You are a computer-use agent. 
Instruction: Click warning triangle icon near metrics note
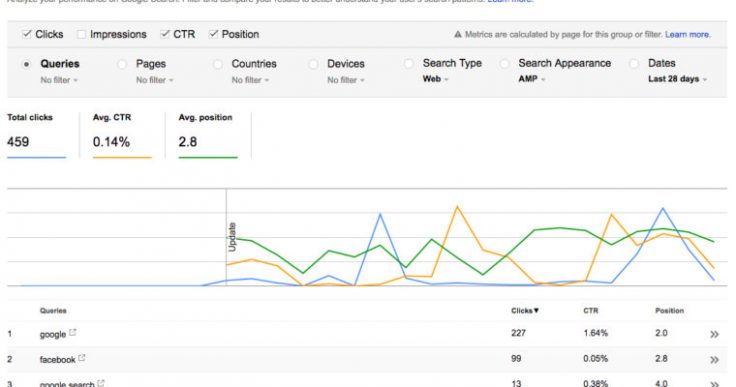pyautogui.click(x=458, y=34)
